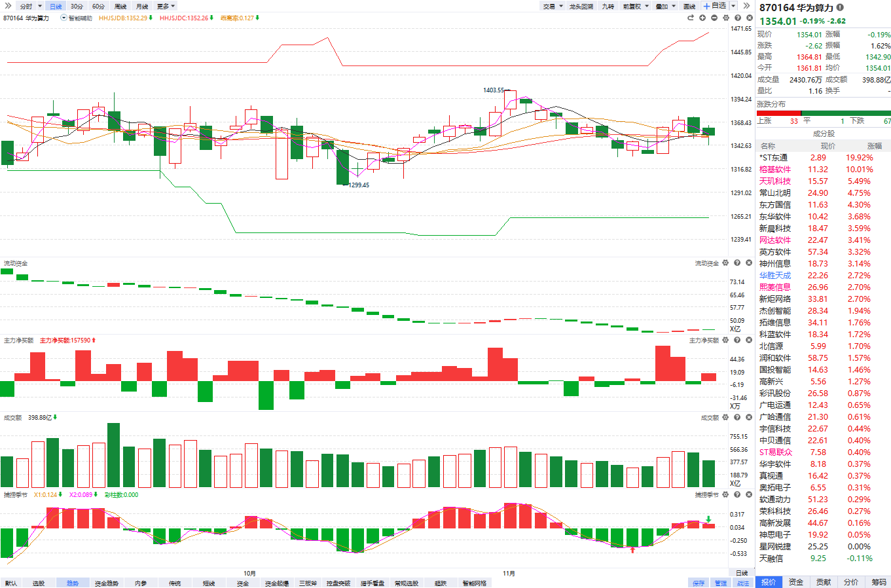Open the 叠加 overlay dropdown

[x=665, y=6]
